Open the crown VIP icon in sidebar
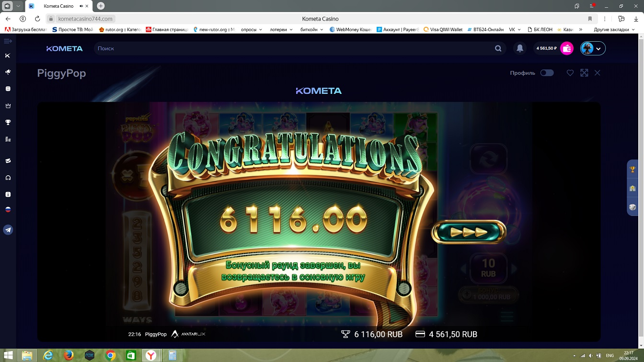The image size is (644, 362). pos(8,106)
